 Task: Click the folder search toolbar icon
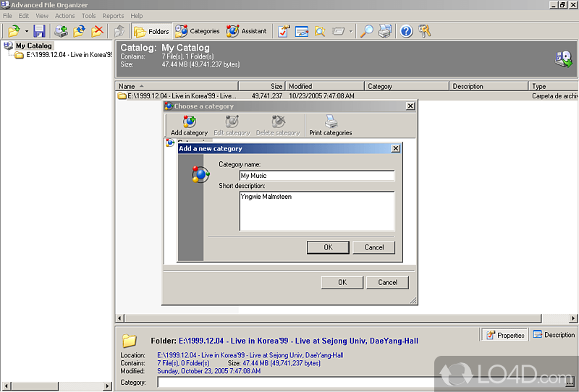(x=320, y=31)
